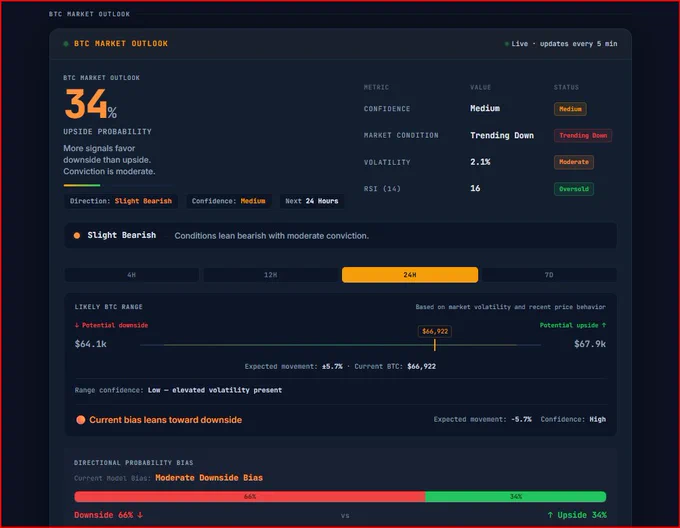Click the Confidence: High text
Image resolution: width=680 pixels, height=528 pixels.
point(573,419)
